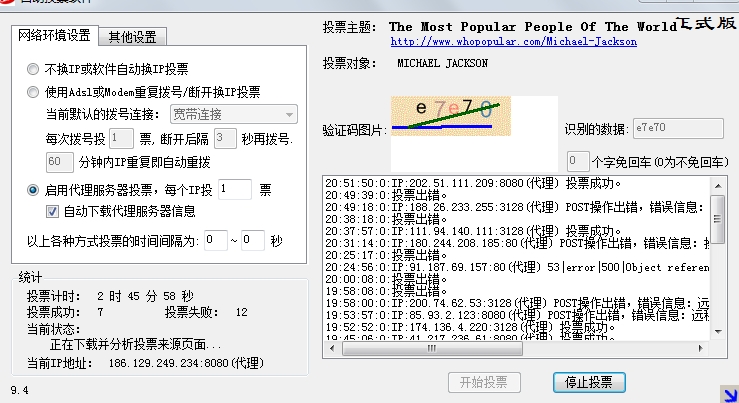
Task: Open the 其他设置 tab
Action: [132, 37]
